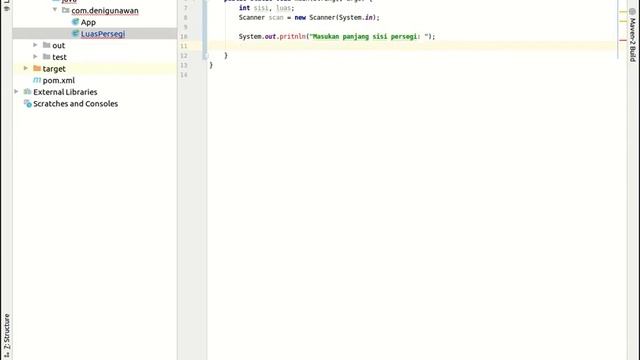
Task: Click line number 10 in gutter
Action: tap(184, 37)
